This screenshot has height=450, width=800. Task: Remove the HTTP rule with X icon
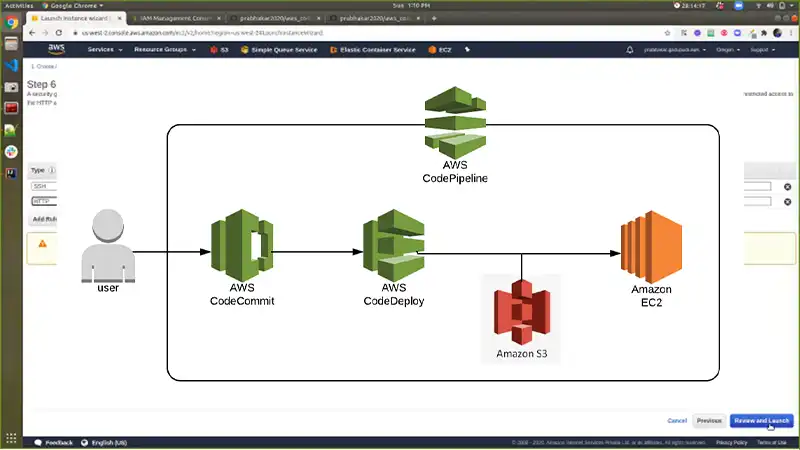coord(787,202)
